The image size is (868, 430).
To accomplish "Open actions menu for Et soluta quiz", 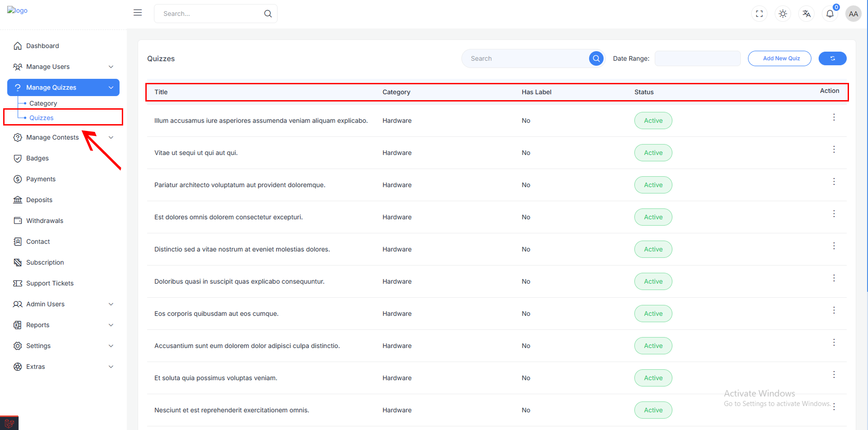I will (834, 375).
